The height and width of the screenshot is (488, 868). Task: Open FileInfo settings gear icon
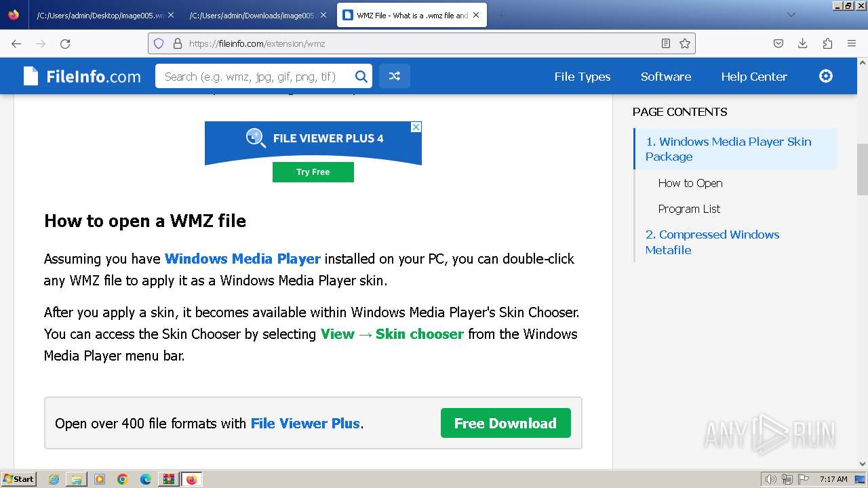tap(826, 76)
